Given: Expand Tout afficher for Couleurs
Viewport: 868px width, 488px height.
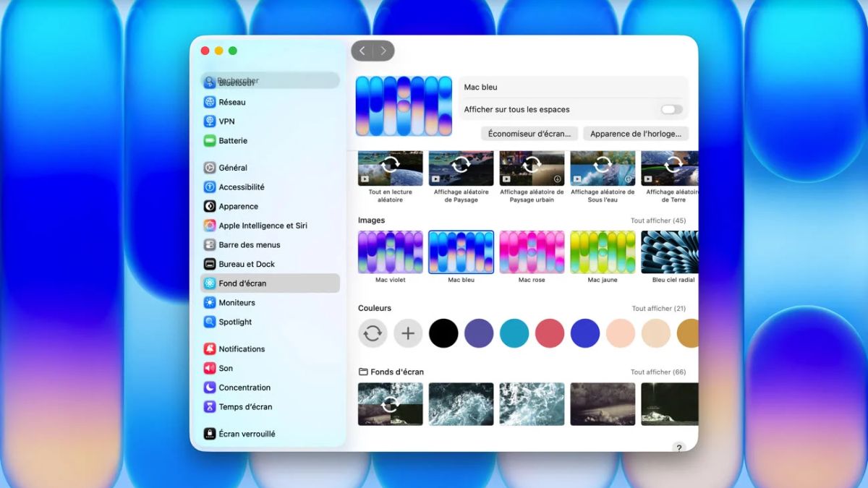Looking at the screenshot, I should [x=660, y=308].
